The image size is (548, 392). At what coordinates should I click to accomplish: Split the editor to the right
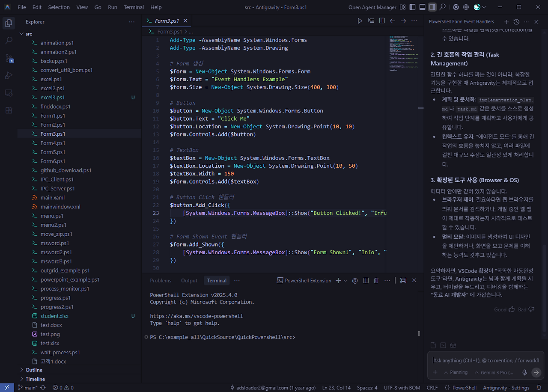point(381,21)
